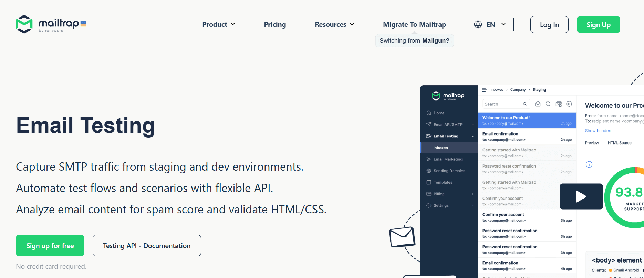The image size is (644, 278).
Task: Open the Pricing page
Action: pyautogui.click(x=275, y=24)
